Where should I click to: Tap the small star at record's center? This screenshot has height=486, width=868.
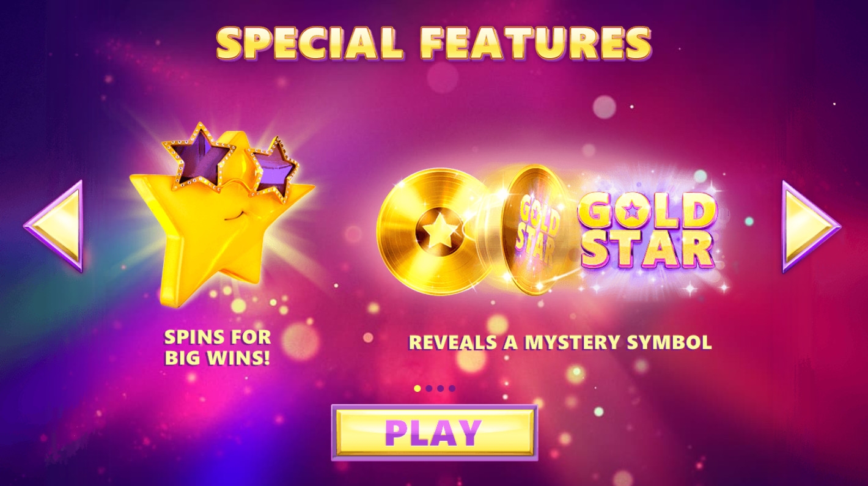pos(439,232)
